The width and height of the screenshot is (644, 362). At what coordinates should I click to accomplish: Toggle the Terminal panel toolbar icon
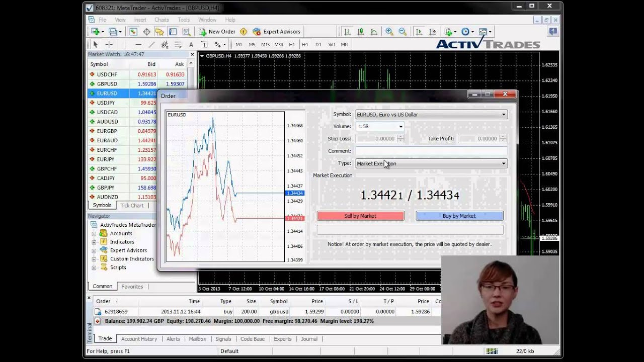click(173, 32)
